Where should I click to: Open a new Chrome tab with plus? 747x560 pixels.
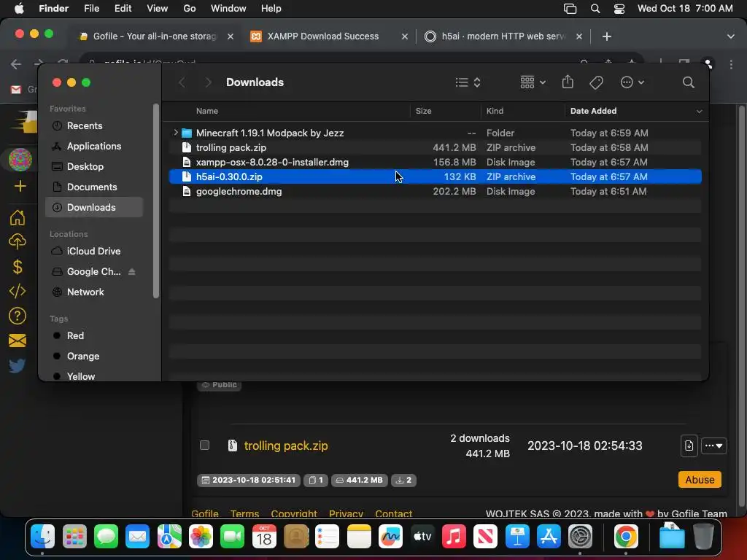(606, 36)
